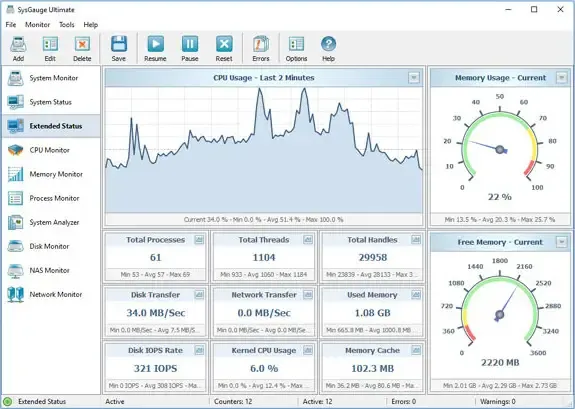Image resolution: width=575 pixels, height=409 pixels.
Task: Click the Total Processes chart icon
Action: [x=199, y=240]
